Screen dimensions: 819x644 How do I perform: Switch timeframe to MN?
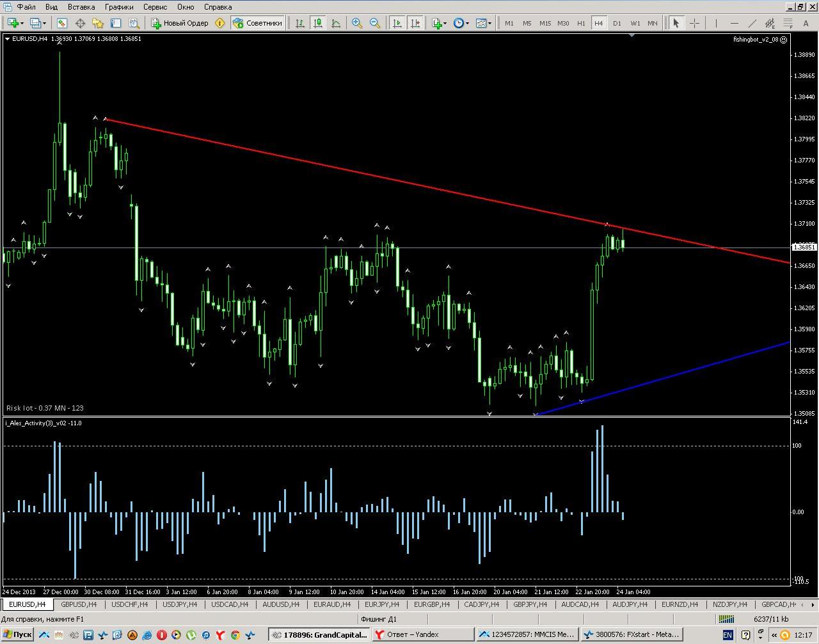(653, 23)
